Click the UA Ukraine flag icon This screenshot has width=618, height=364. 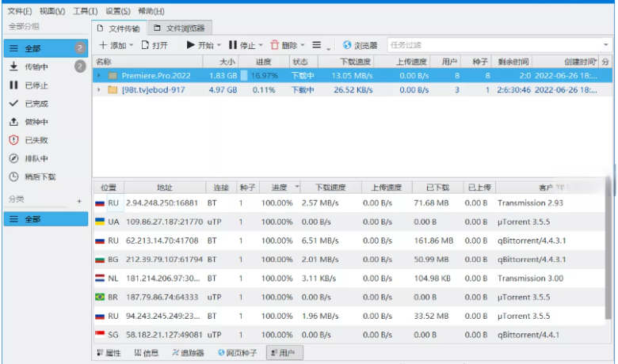click(100, 222)
